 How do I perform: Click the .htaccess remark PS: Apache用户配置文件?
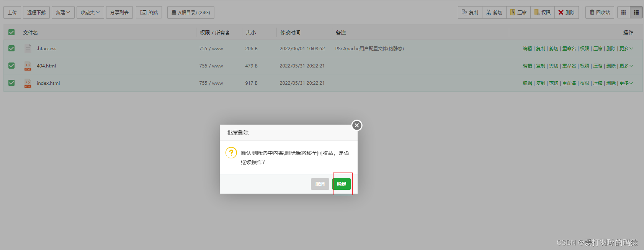[369, 49]
